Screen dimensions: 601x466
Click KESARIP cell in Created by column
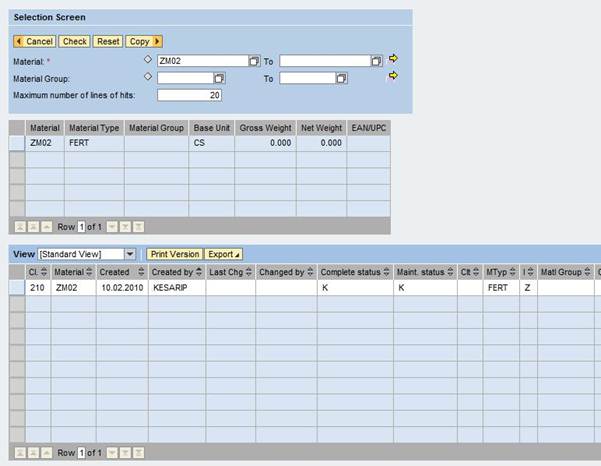coord(177,288)
